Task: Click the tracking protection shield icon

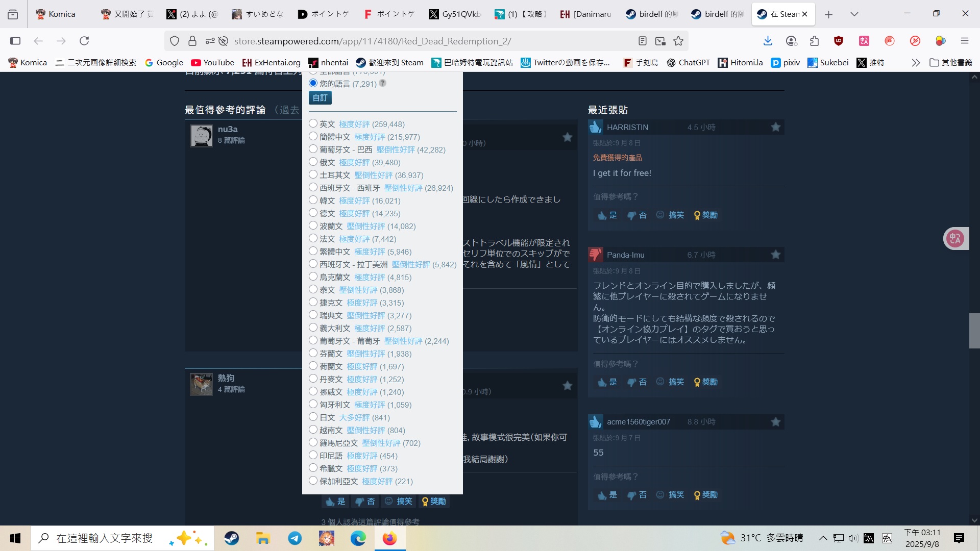Action: coord(175,41)
